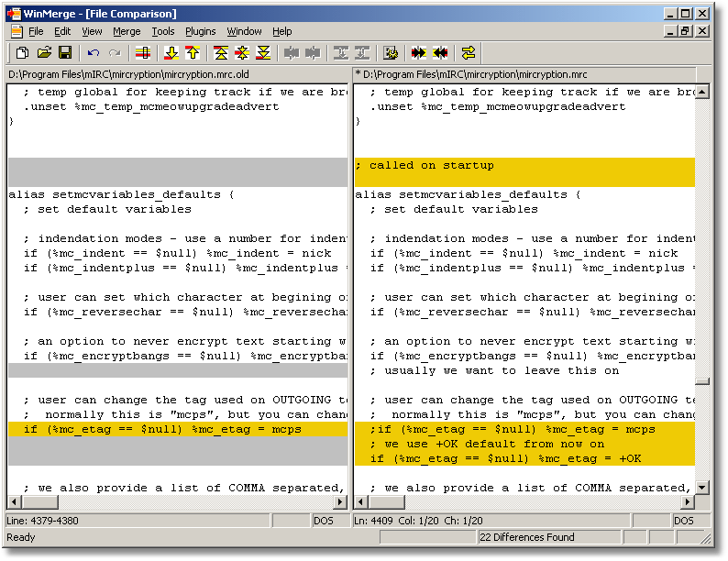The image size is (728, 561).
Task: Click the '; we use +OK default from now on' line
Action: [x=524, y=444]
